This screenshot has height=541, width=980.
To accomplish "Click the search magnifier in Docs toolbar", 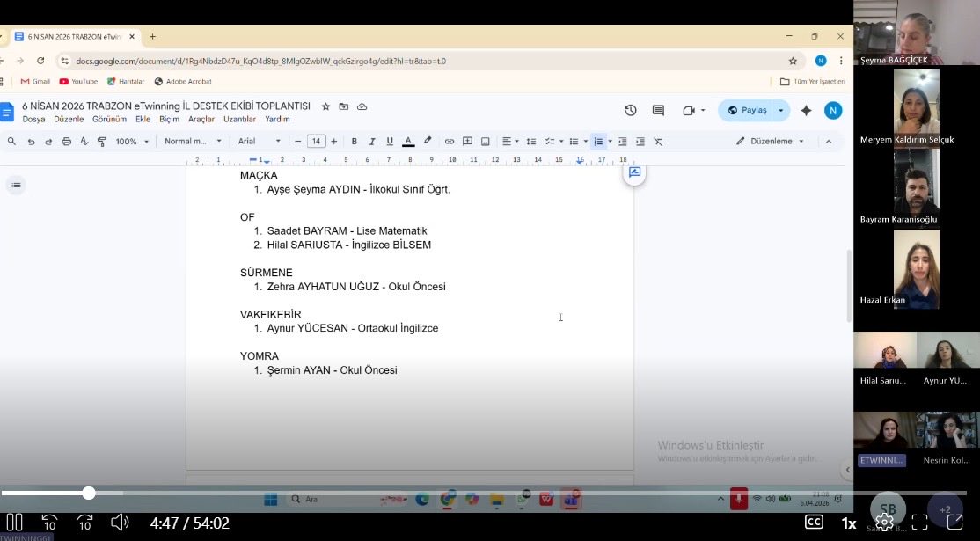I will pos(11,142).
